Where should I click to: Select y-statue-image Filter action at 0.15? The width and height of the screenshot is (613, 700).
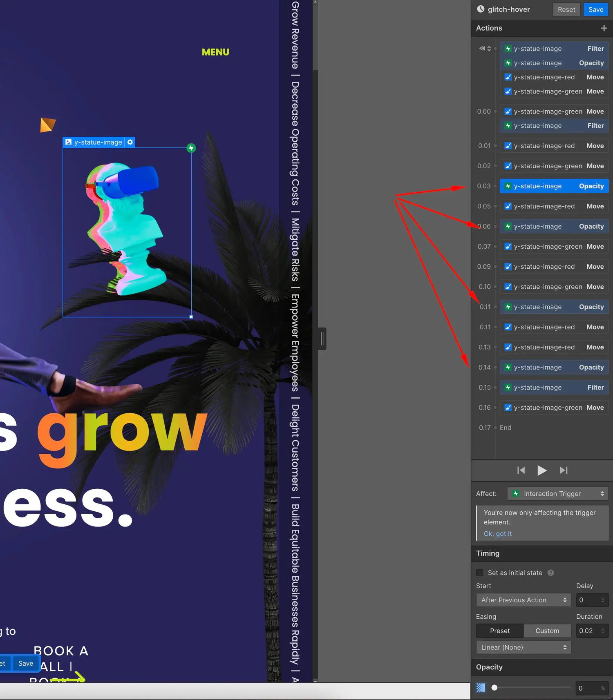554,387
